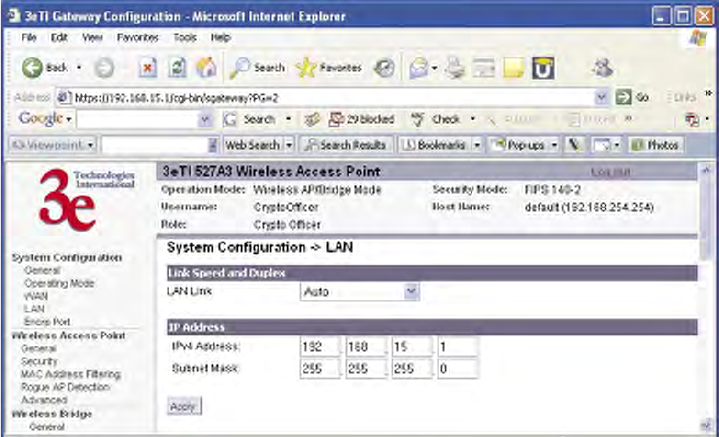Open the Google logo dropdown
This screenshot has width=719, height=437.
[68, 120]
